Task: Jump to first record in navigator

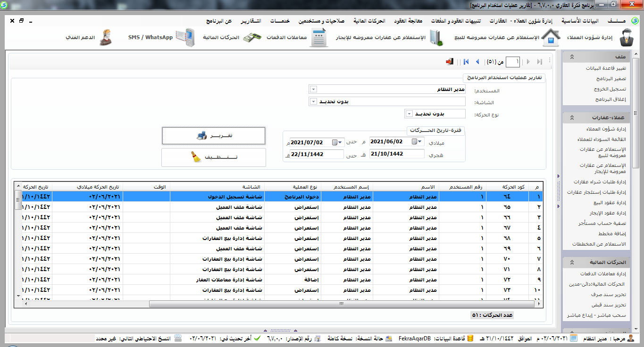Action: pos(466,62)
